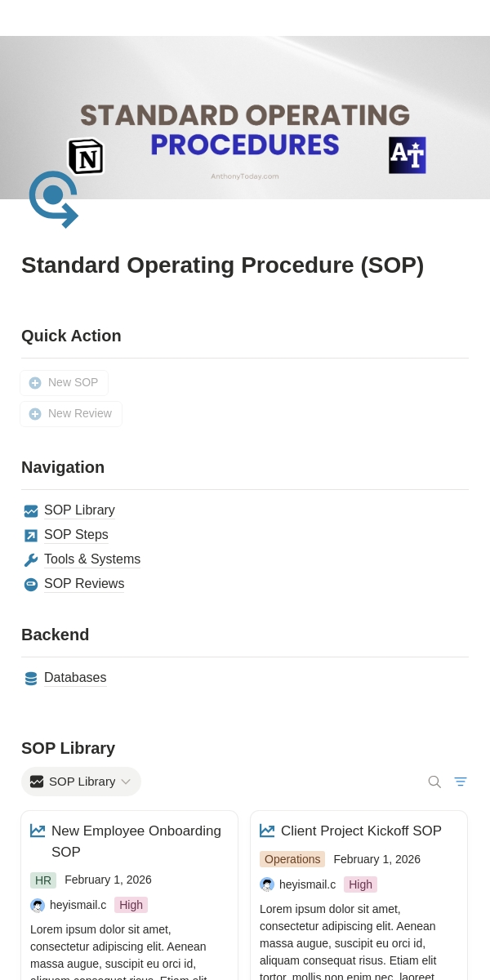The width and height of the screenshot is (490, 980).
Task: Expand the SOP Library view dropdown
Action: (81, 782)
